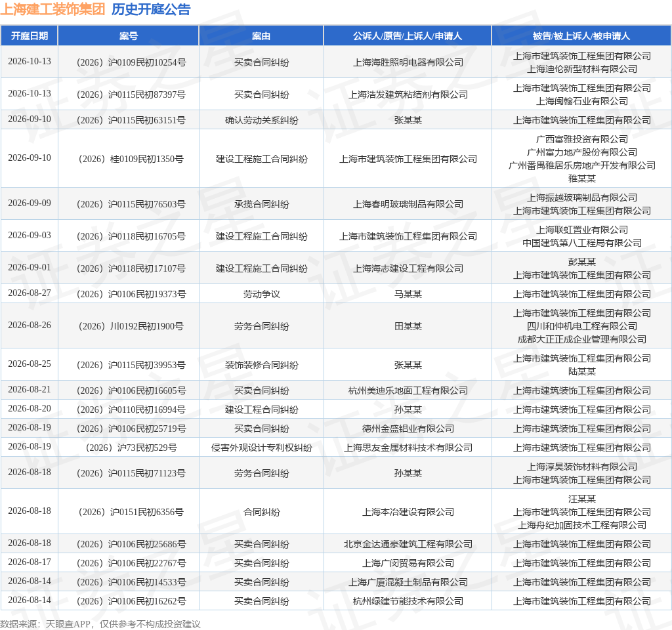Open the 上海建工装饰集团 title link
Screen dimensions: 672x630
(52, 9)
